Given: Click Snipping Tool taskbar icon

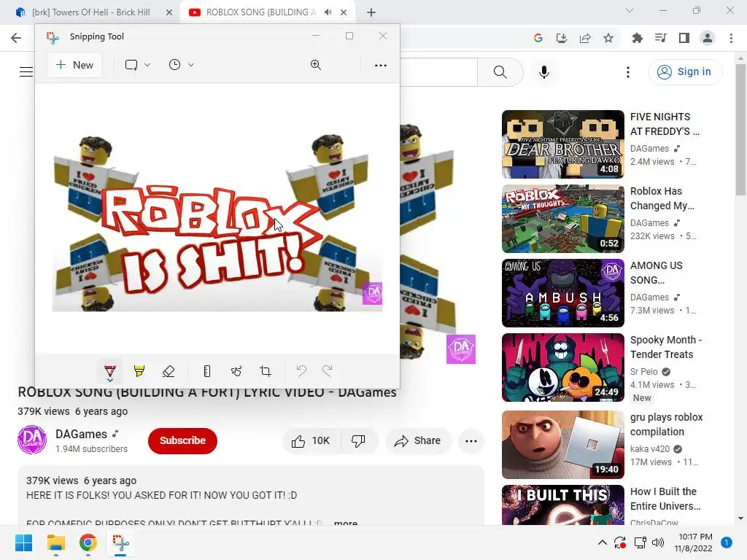Looking at the screenshot, I should pyautogui.click(x=120, y=542).
